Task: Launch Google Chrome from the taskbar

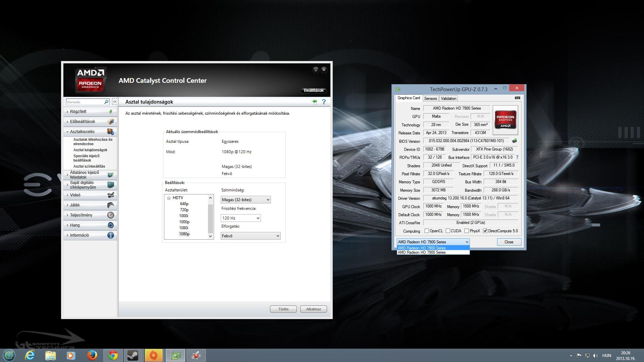Action: [113, 355]
